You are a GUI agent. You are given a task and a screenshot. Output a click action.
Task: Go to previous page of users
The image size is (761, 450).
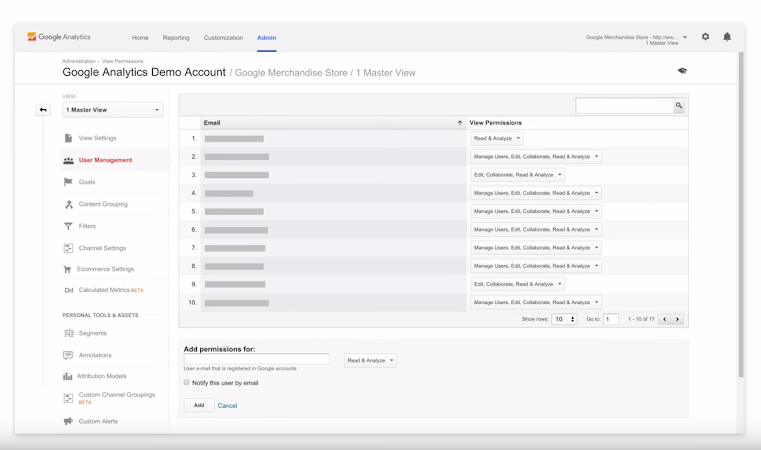(664, 319)
